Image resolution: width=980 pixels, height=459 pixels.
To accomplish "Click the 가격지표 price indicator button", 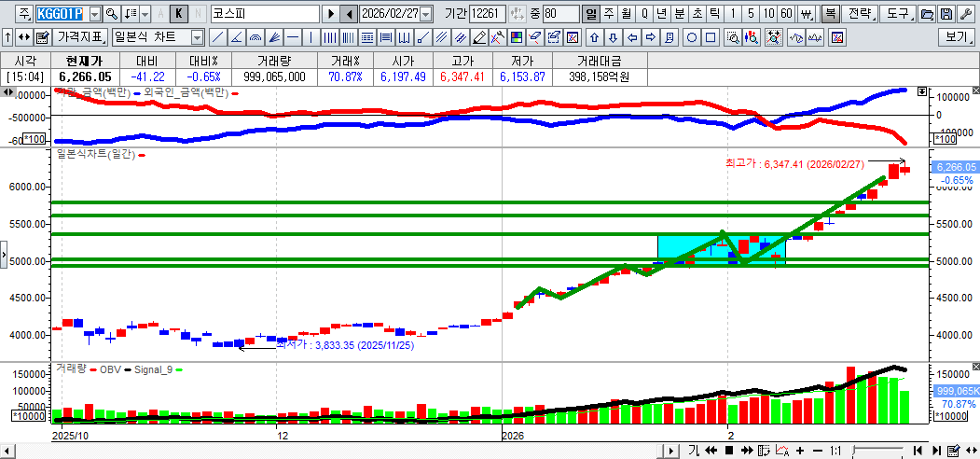I will click(x=80, y=37).
